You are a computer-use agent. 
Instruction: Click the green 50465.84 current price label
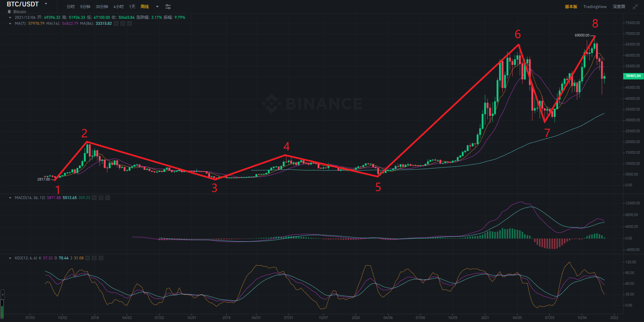pyautogui.click(x=633, y=76)
